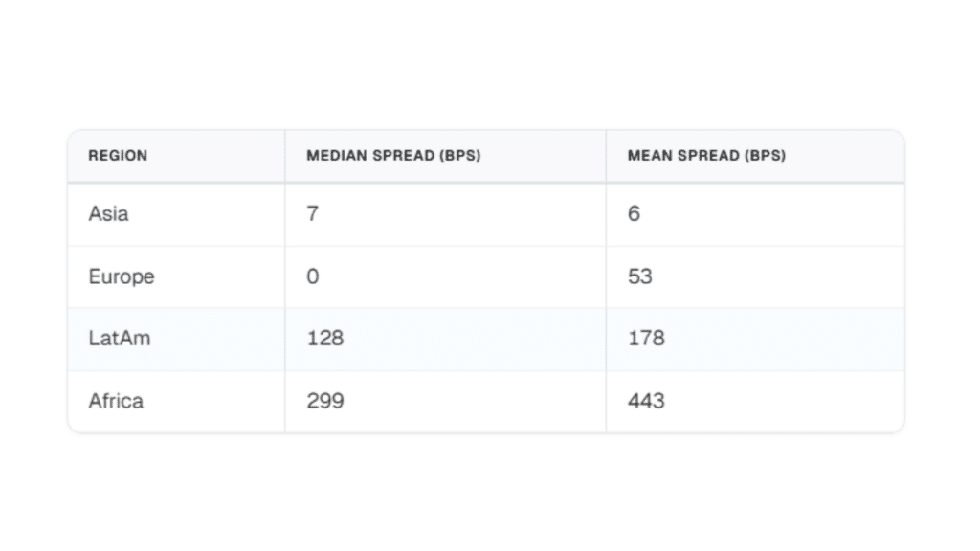Click Europe's median spread value 0
Viewport: 980px width, 551px height.
click(x=313, y=276)
